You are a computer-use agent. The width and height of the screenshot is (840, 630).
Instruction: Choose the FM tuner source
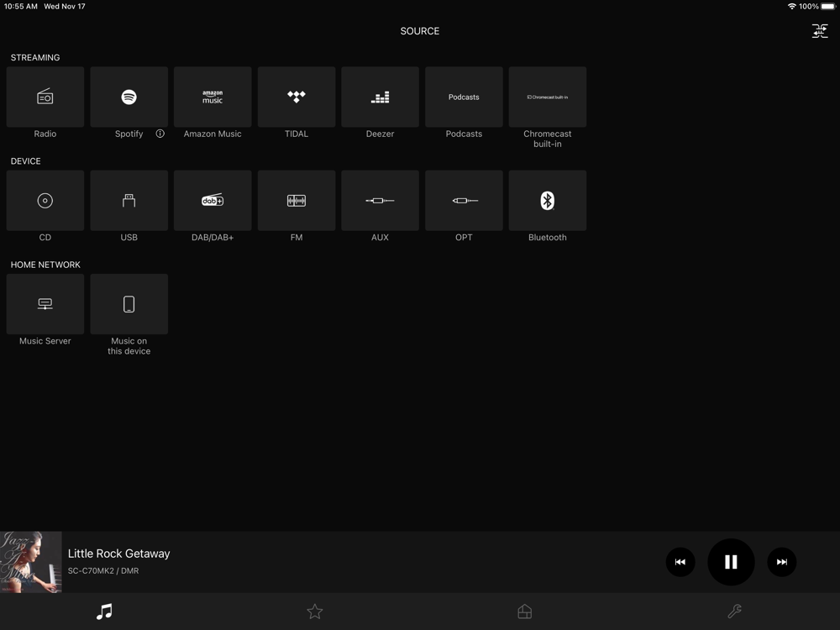tap(297, 201)
